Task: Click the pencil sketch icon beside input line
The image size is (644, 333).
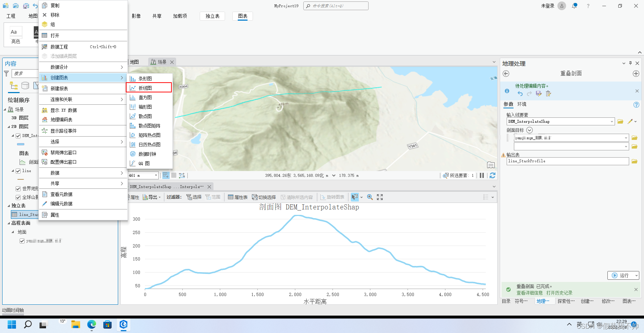Action: (x=630, y=121)
